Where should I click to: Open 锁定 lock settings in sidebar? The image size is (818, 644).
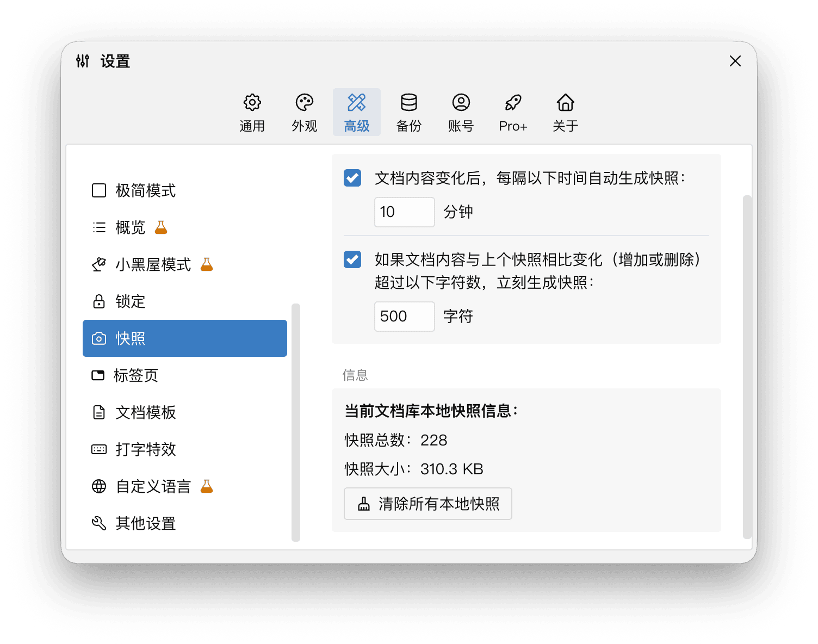[131, 301]
